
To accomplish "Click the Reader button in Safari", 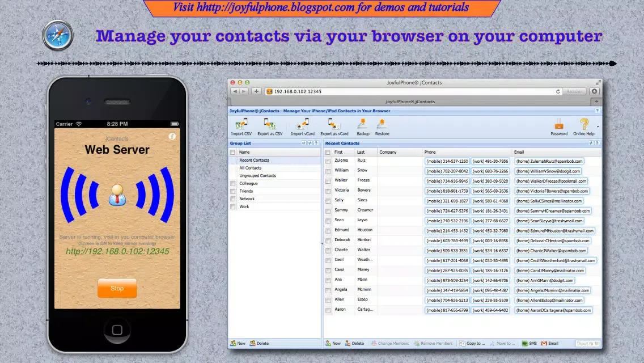I will [x=574, y=91].
